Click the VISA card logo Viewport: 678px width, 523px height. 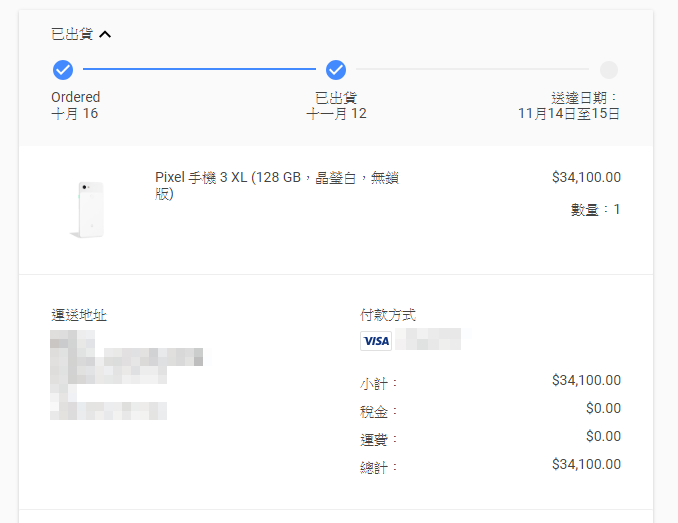pos(376,341)
